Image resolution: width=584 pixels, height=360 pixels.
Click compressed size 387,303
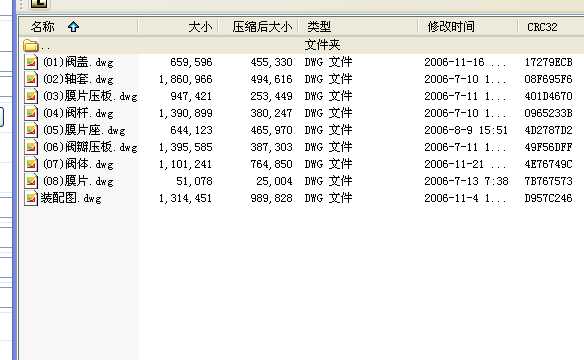click(271, 147)
